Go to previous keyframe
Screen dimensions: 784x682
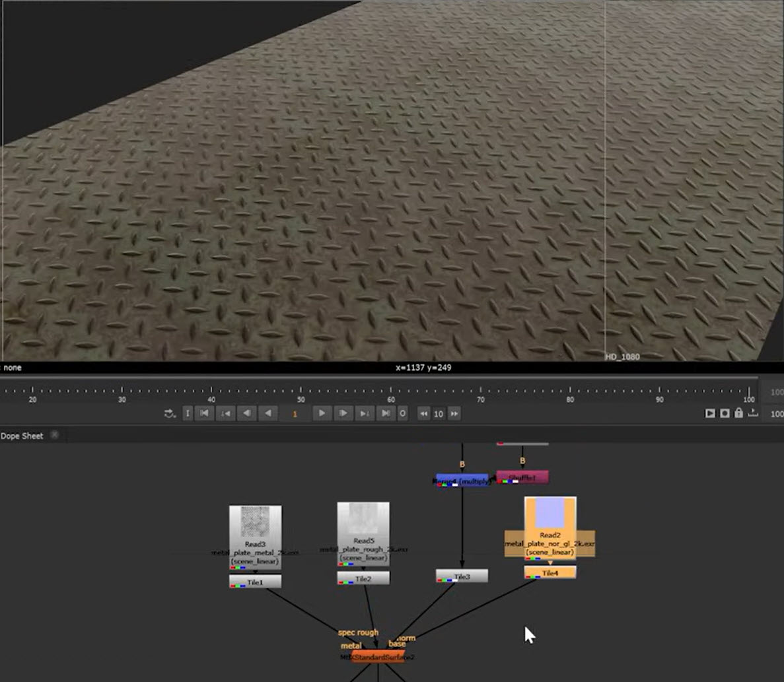pos(225,413)
